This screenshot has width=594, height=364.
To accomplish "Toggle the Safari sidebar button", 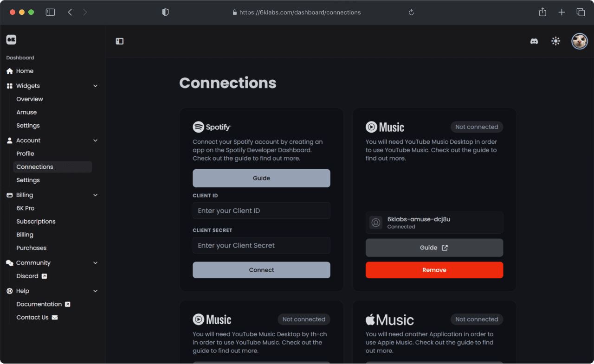I will (50, 13).
